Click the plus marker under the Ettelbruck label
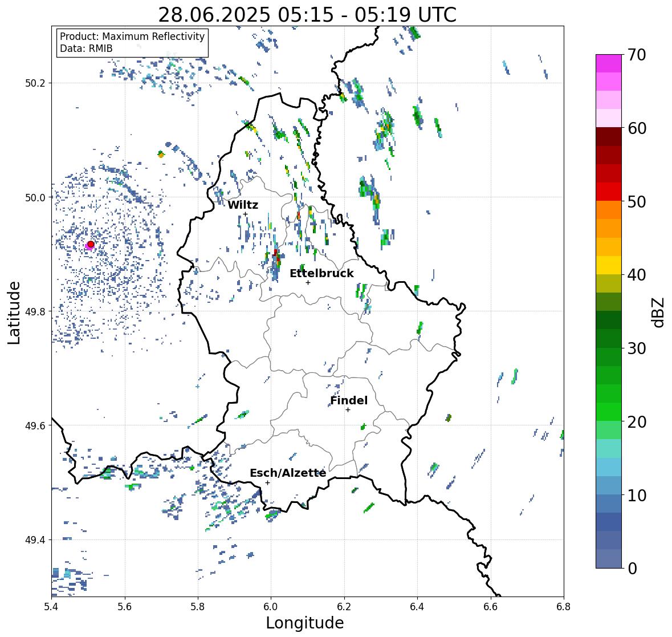 point(308,282)
